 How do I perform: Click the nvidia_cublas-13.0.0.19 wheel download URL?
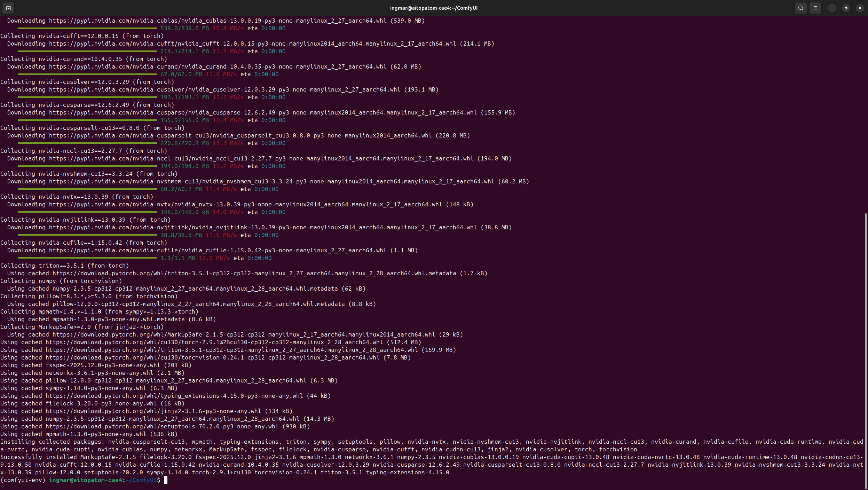point(218,21)
